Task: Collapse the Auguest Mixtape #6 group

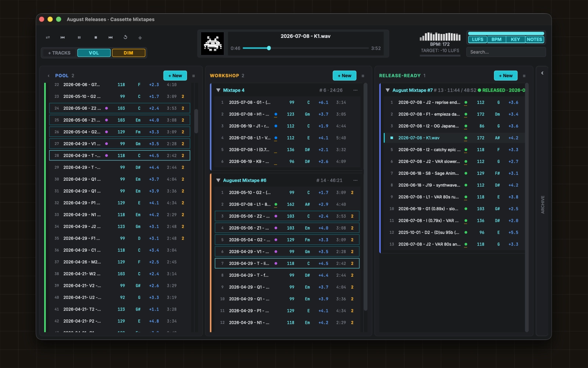Action: click(x=218, y=180)
